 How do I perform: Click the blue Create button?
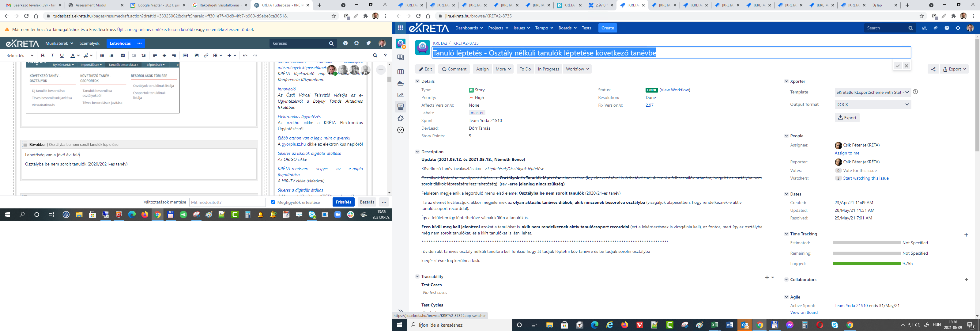[608, 28]
